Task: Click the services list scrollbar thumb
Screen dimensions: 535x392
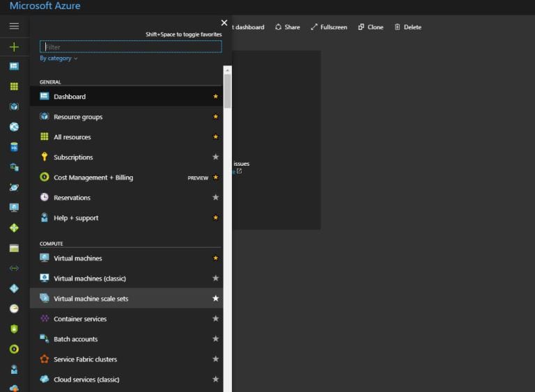Action: tap(228, 91)
